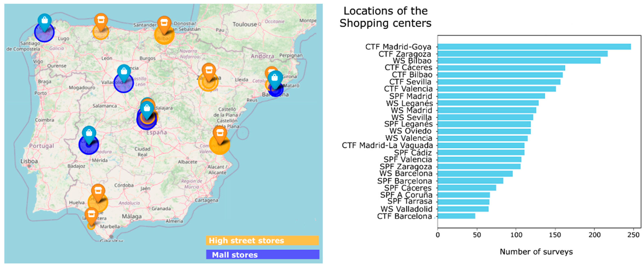The image size is (644, 267).
Task: Click the 'Andorra' map label
Action: (x=262, y=56)
